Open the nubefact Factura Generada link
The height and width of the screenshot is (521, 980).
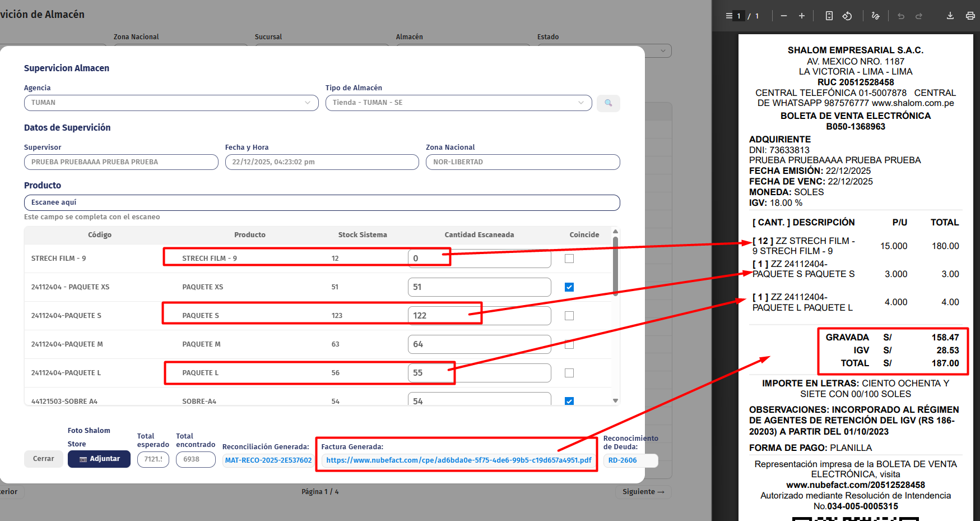[x=458, y=460]
